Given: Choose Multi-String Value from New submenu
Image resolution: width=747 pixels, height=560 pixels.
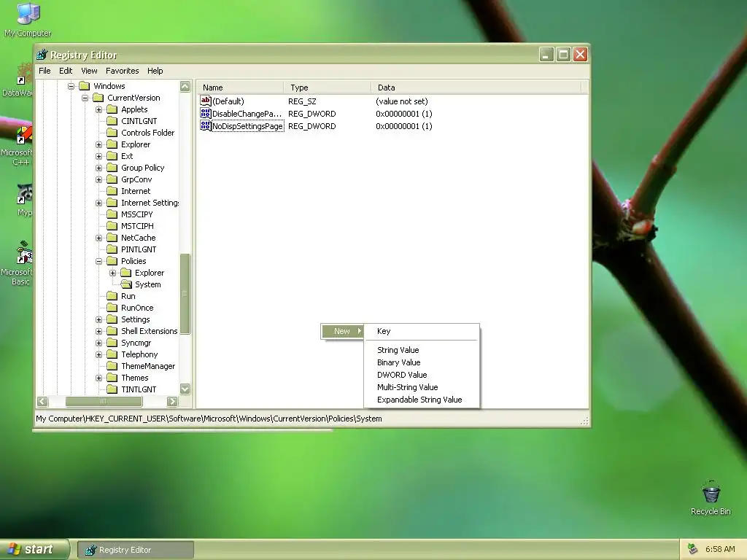Looking at the screenshot, I should (x=422, y=387).
